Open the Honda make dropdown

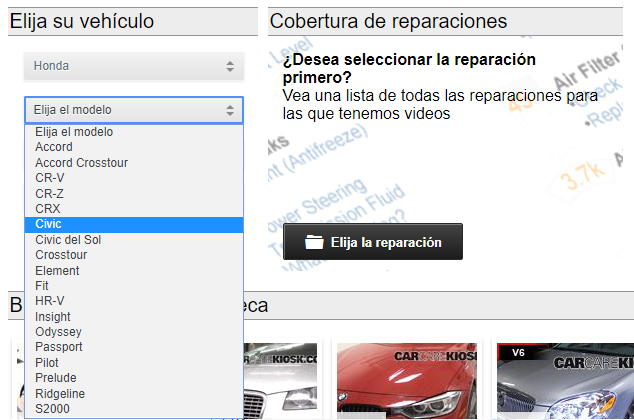134,66
